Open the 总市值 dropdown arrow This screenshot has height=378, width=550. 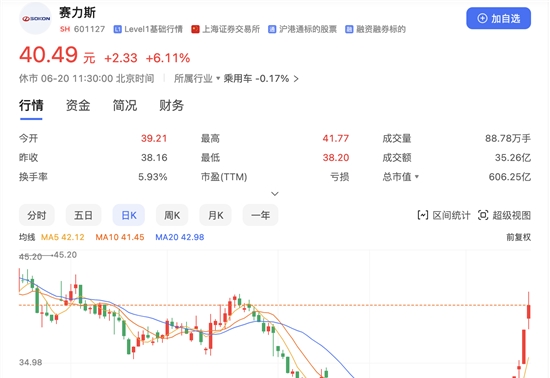(x=417, y=177)
